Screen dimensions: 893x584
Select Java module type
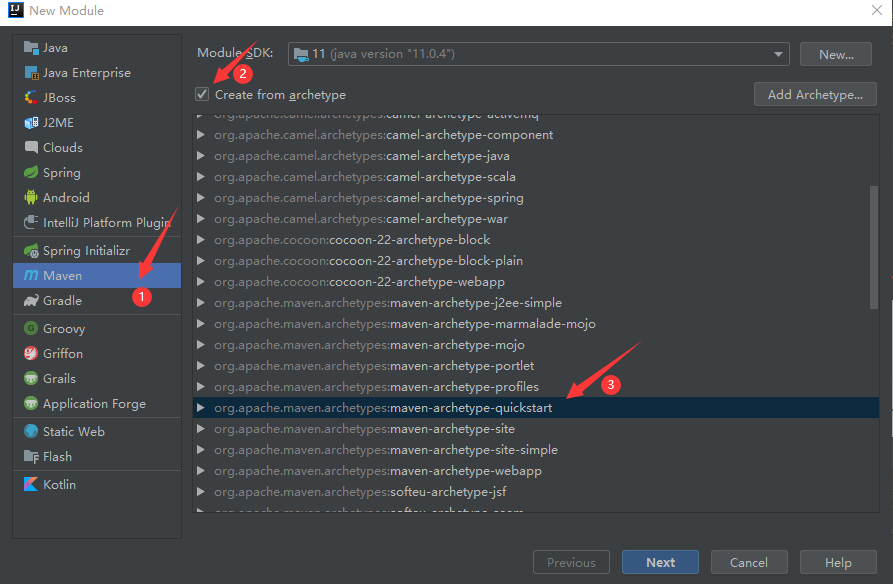pyautogui.click(x=97, y=48)
